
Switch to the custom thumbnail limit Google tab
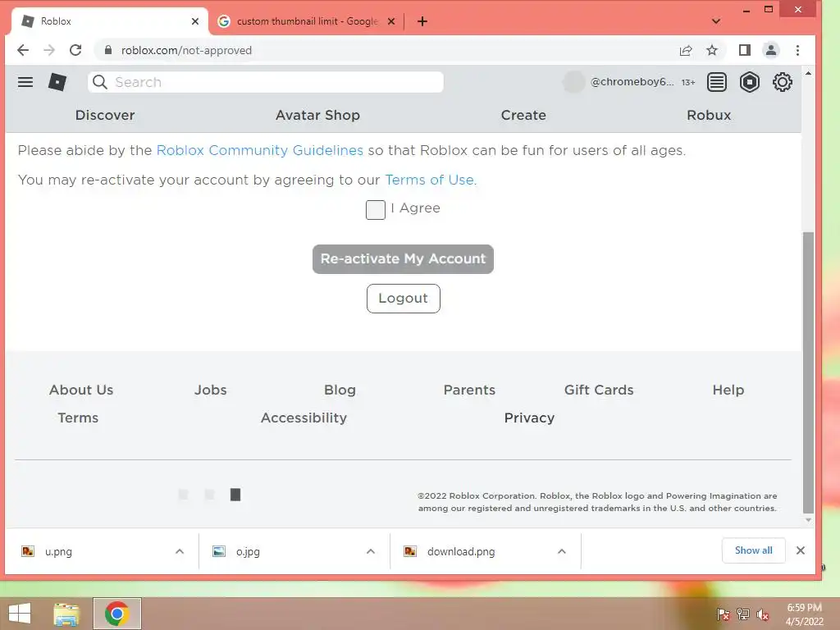click(307, 21)
